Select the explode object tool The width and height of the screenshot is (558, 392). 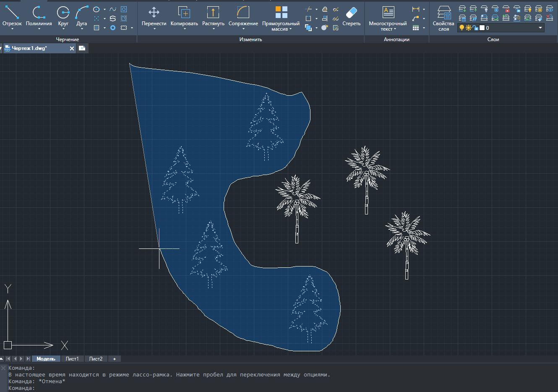325,28
